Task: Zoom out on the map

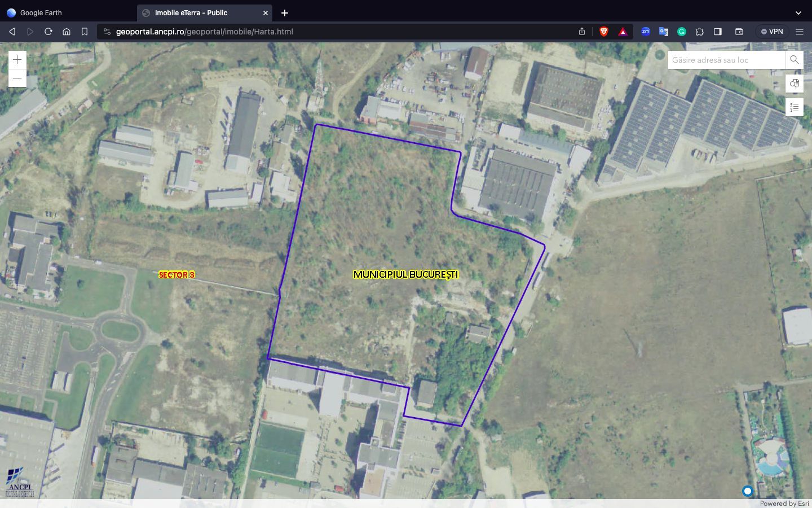Action: [x=17, y=78]
